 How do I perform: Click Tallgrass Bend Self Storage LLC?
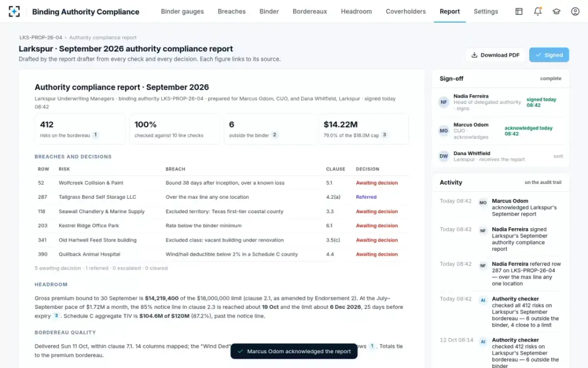tap(98, 197)
